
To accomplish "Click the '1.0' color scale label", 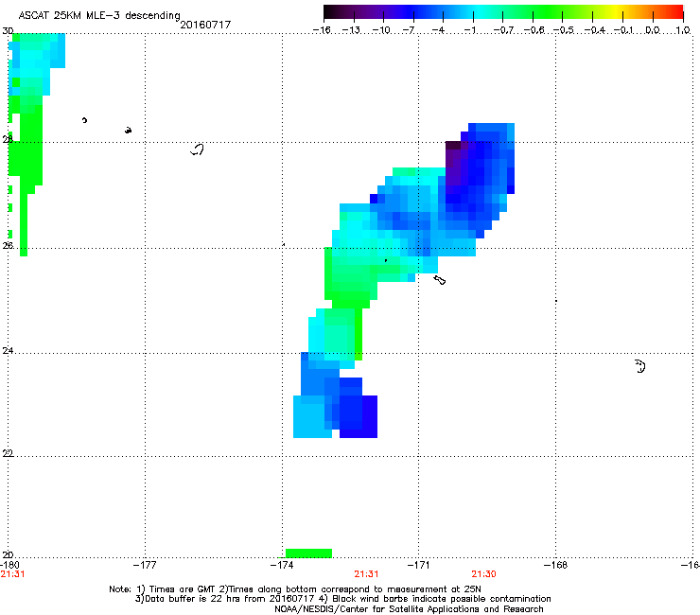I will (683, 30).
